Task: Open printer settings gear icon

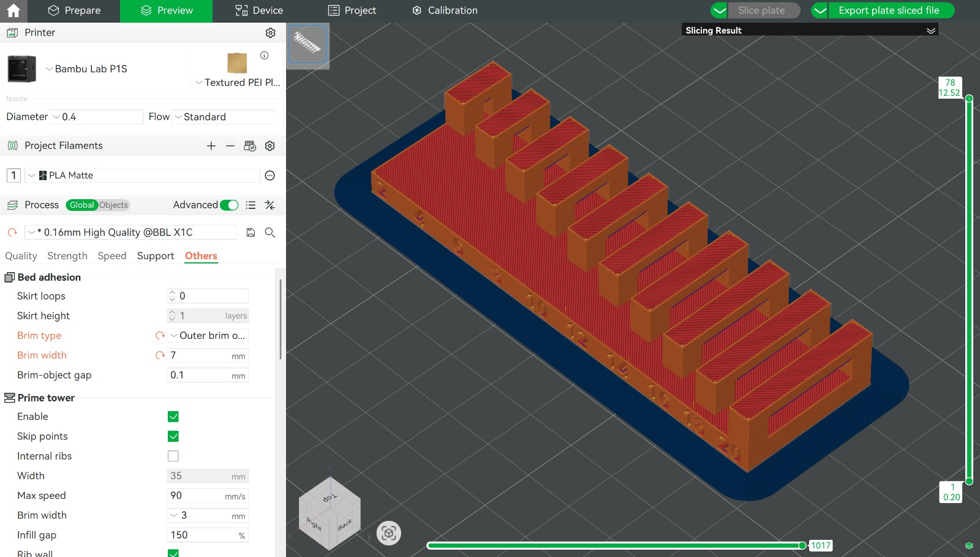Action: coord(270,32)
